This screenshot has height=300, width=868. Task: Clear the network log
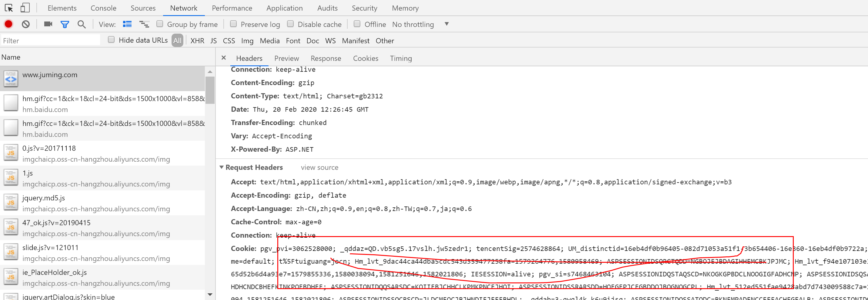[25, 24]
